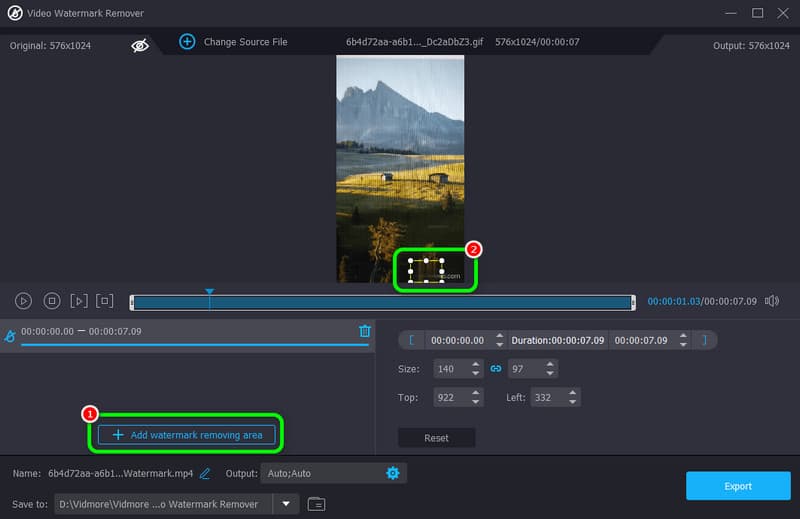Delete the watermark segment with trash icon
The width and height of the screenshot is (800, 519).
(x=365, y=331)
